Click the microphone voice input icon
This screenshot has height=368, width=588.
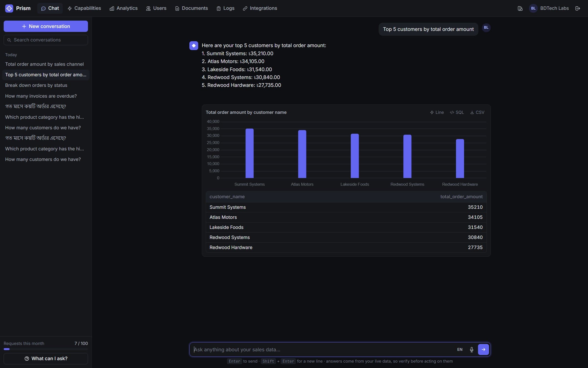point(471,349)
